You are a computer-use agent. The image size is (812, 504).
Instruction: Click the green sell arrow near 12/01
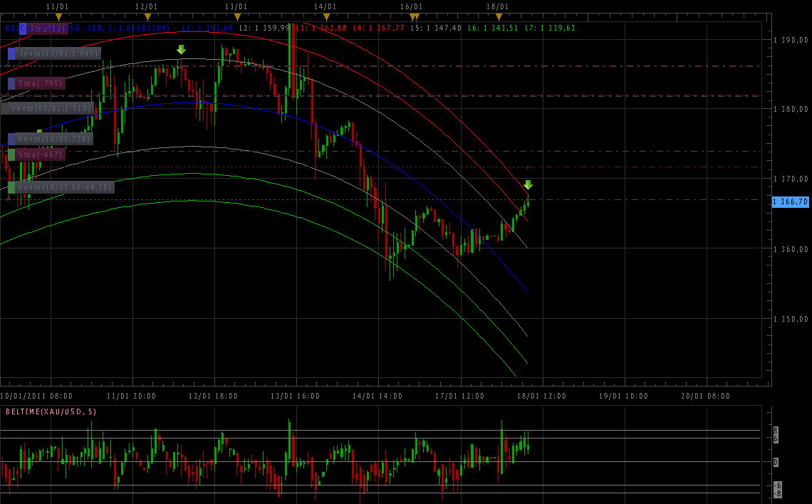[x=181, y=50]
